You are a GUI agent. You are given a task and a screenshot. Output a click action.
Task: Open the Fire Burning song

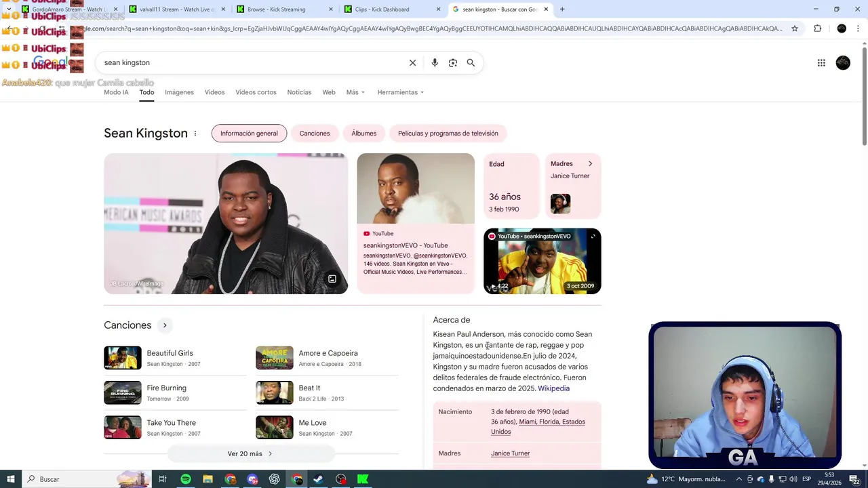(x=175, y=392)
